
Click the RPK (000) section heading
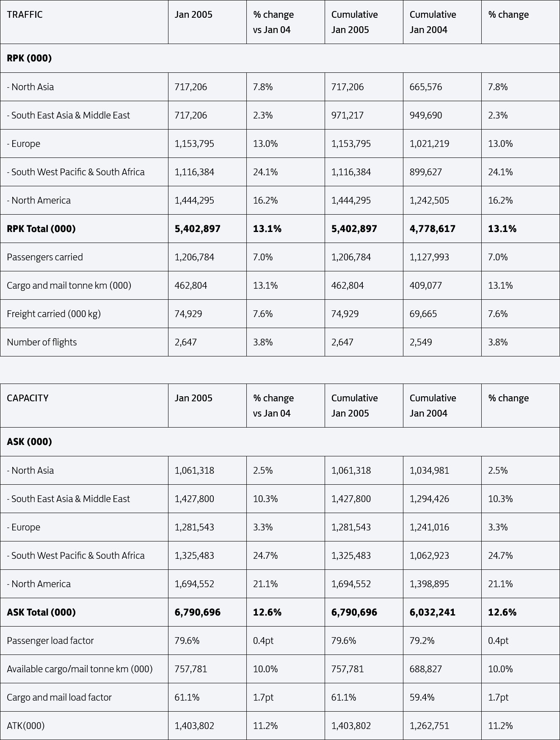29,58
